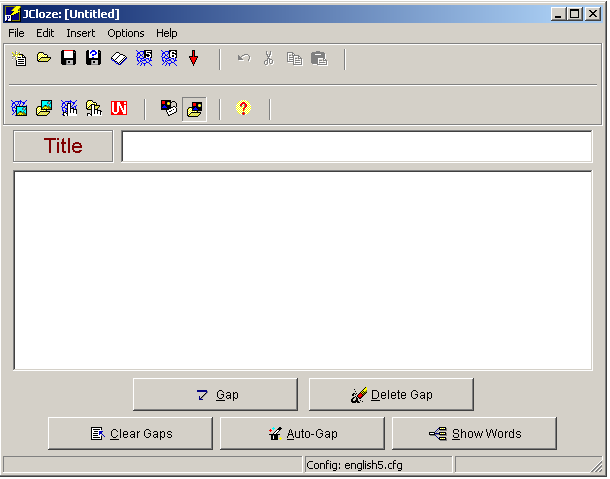610x479 pixels.
Task: Click the Auto-Gap button
Action: [x=302, y=433]
